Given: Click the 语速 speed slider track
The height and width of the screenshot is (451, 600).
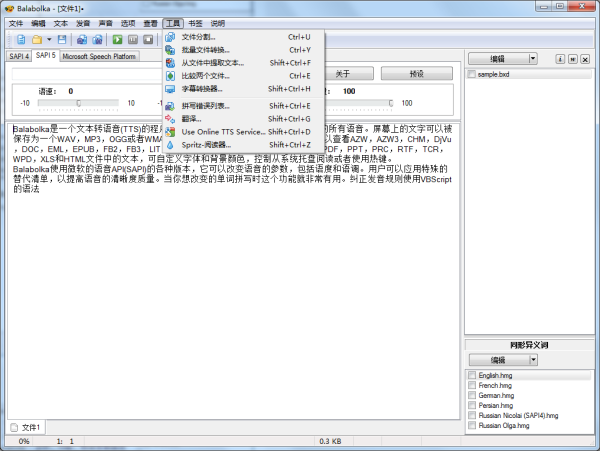Looking at the screenshot, I should pos(77,102).
